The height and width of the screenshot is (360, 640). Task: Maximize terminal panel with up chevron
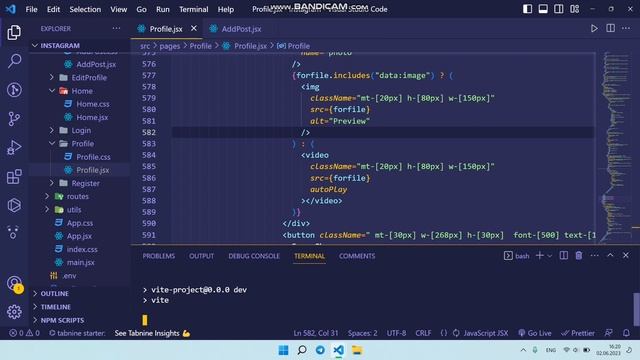(x=610, y=256)
